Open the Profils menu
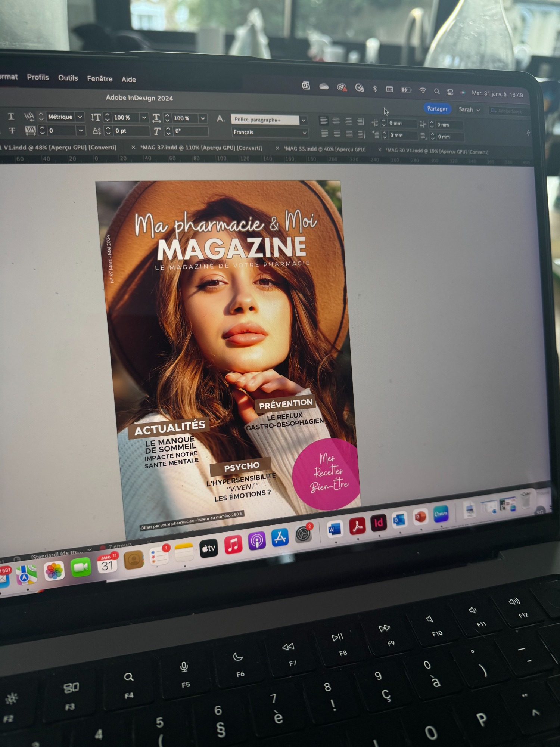560x747 pixels. click(x=38, y=77)
